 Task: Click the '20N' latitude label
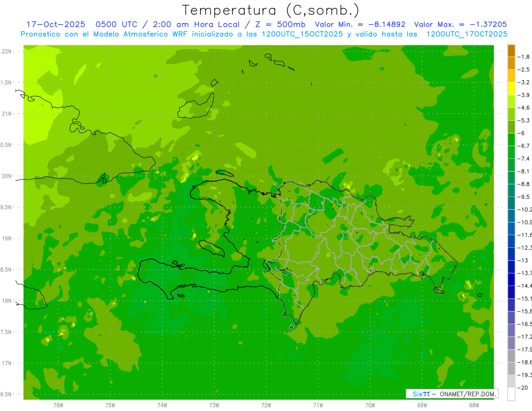pyautogui.click(x=7, y=176)
